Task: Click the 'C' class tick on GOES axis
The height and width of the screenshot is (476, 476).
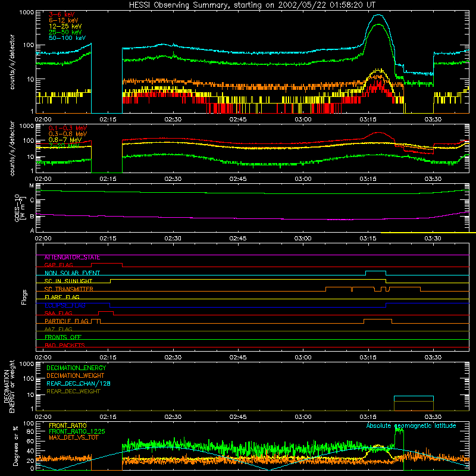Action: point(32,200)
